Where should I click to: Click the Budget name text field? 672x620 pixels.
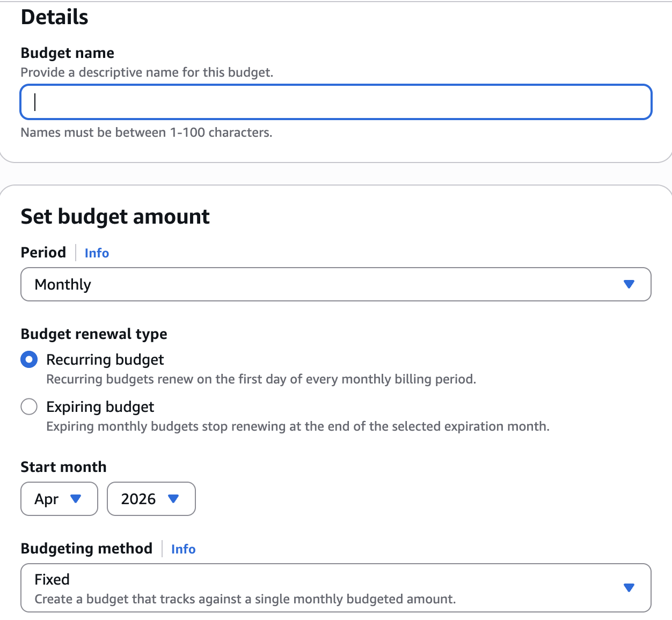tap(335, 102)
